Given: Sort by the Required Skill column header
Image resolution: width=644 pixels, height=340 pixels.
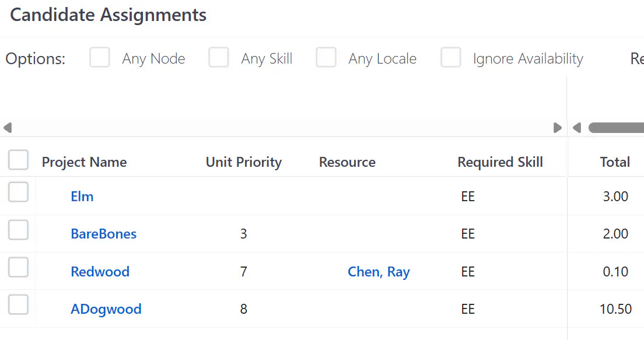Looking at the screenshot, I should point(501,162).
